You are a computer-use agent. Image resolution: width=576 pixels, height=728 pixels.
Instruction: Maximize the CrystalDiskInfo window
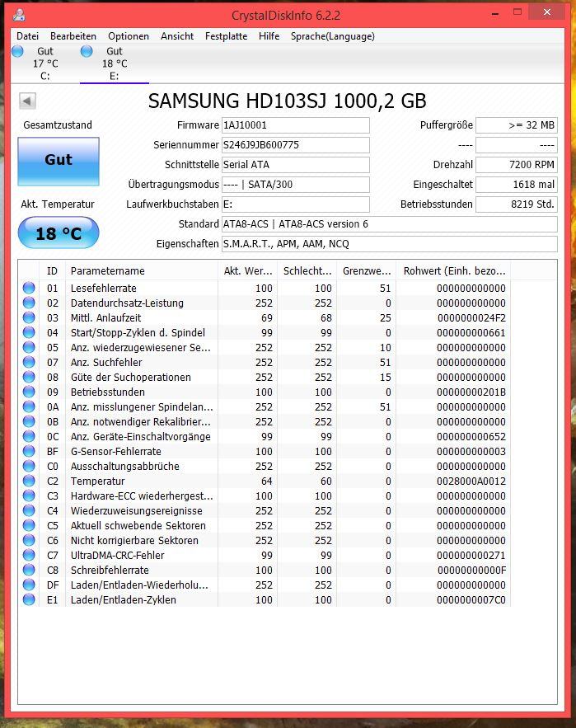pos(517,12)
